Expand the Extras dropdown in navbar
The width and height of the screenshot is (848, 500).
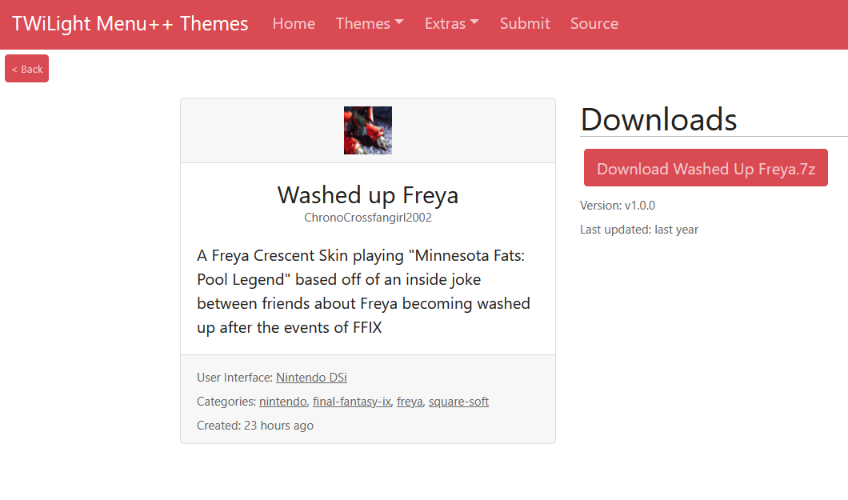point(452,24)
